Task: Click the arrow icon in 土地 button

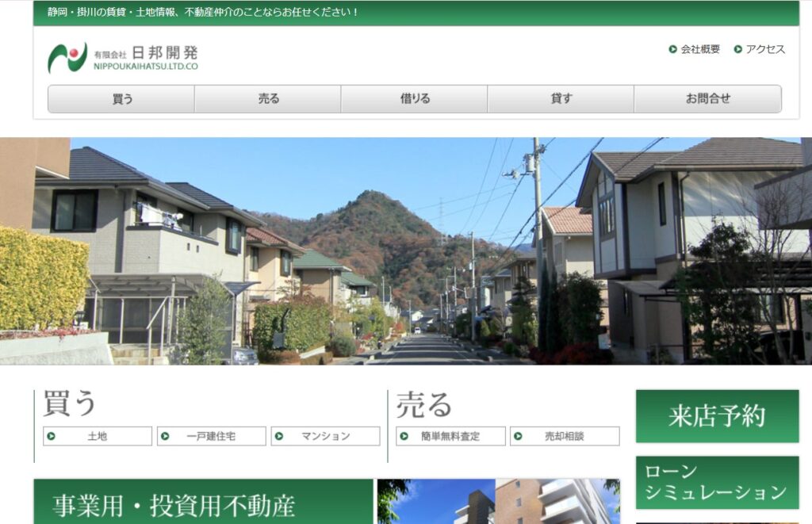Action: click(52, 436)
